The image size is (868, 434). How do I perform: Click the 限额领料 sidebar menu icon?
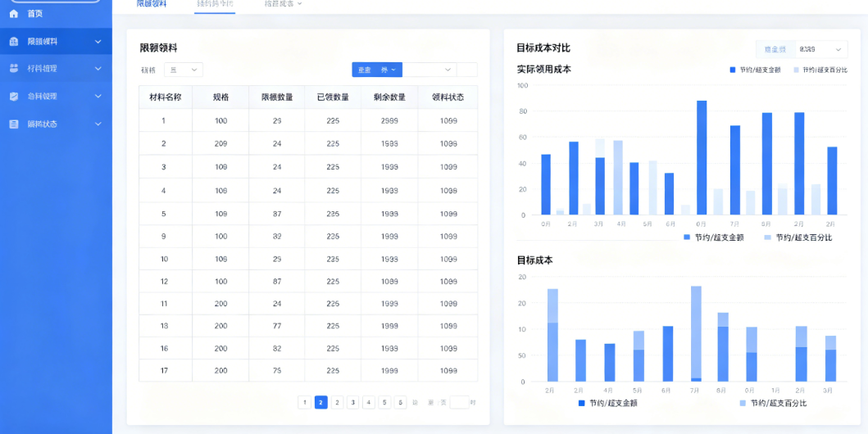point(14,42)
